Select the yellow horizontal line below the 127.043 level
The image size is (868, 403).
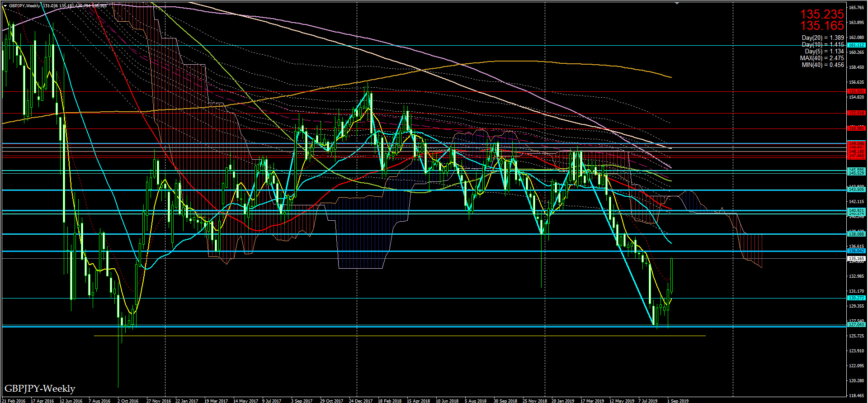[399, 336]
